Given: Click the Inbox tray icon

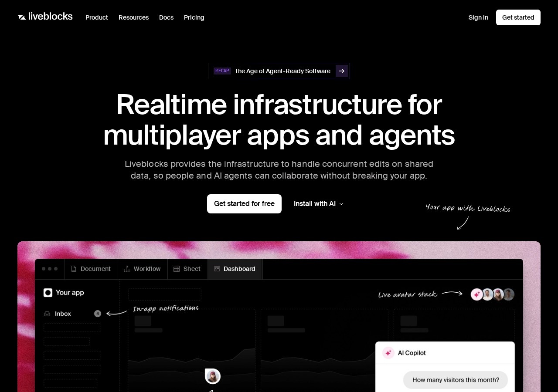Looking at the screenshot, I should click(47, 314).
